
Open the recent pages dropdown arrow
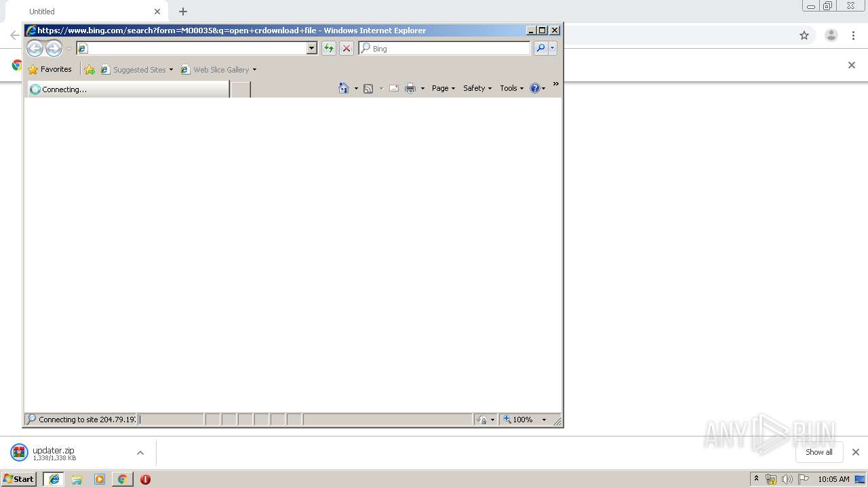pyautogui.click(x=68, y=49)
